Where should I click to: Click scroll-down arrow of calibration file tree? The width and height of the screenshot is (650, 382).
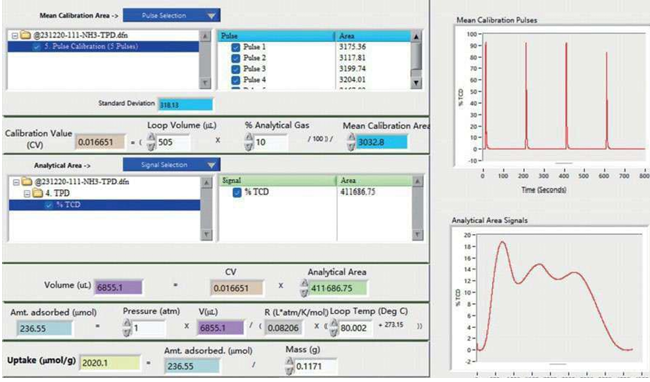point(205,83)
